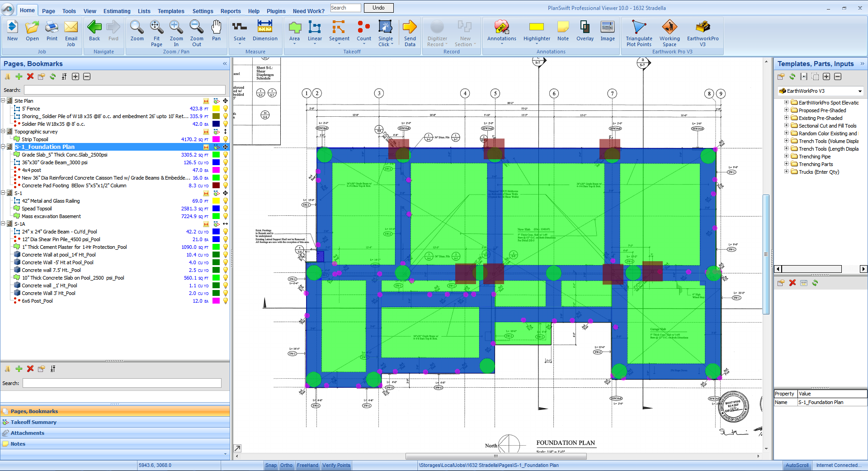Toggle Snap mode in status bar
868x471 pixels.
tap(271, 465)
